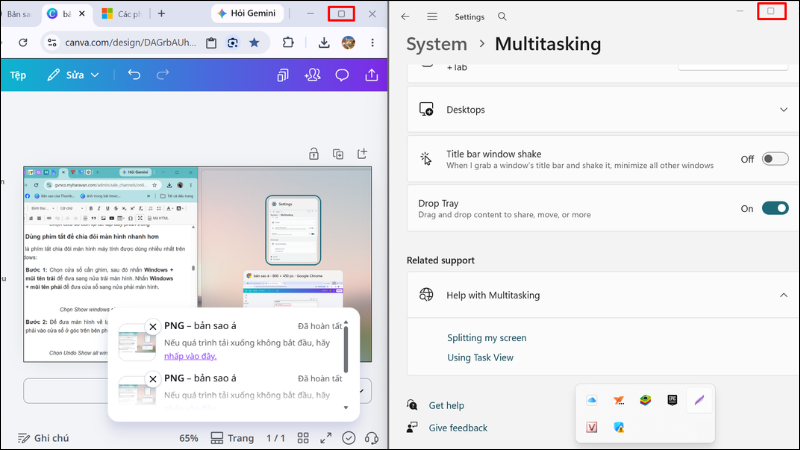Open Ghi chú notes panel
The image size is (800, 450).
click(43, 438)
